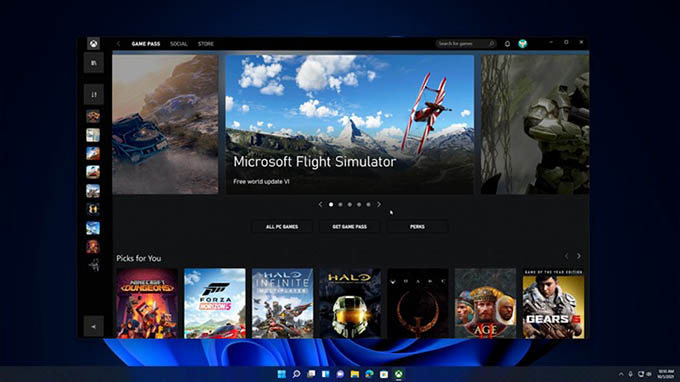Image resolution: width=680 pixels, height=382 pixels.
Task: Launch Microsoft Edge from the taskbar
Action: [369, 374]
